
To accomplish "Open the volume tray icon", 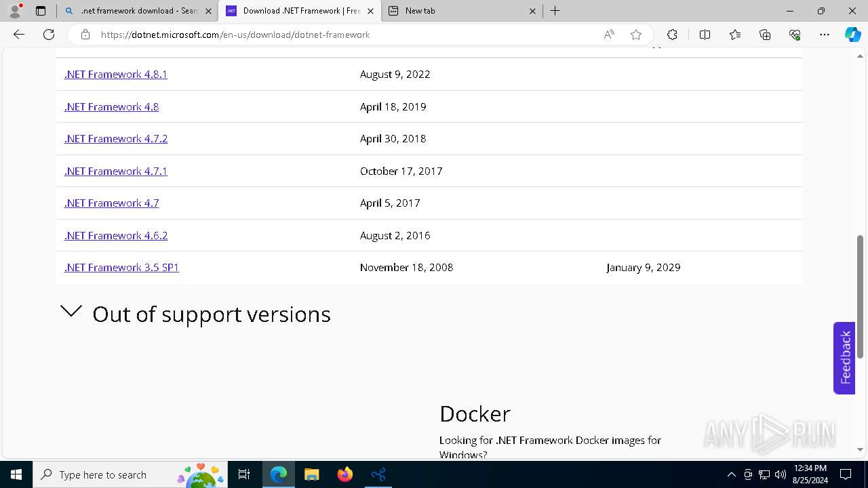I will pyautogui.click(x=781, y=474).
